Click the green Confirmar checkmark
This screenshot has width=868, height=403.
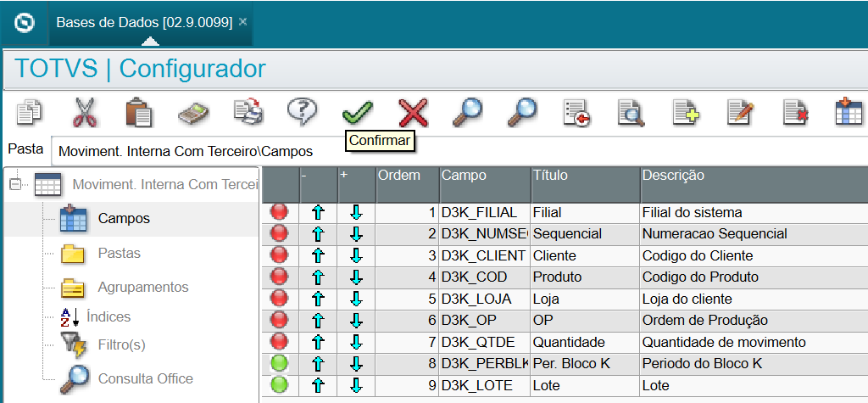click(357, 113)
